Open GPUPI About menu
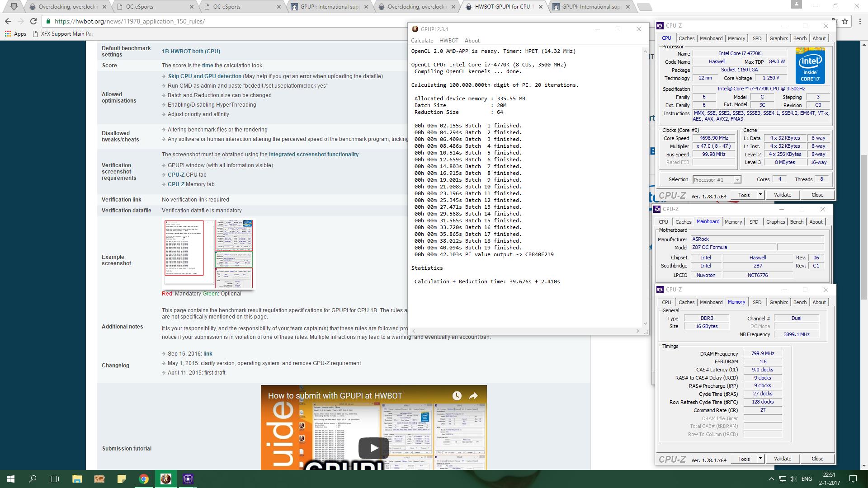868x488 pixels. point(472,41)
